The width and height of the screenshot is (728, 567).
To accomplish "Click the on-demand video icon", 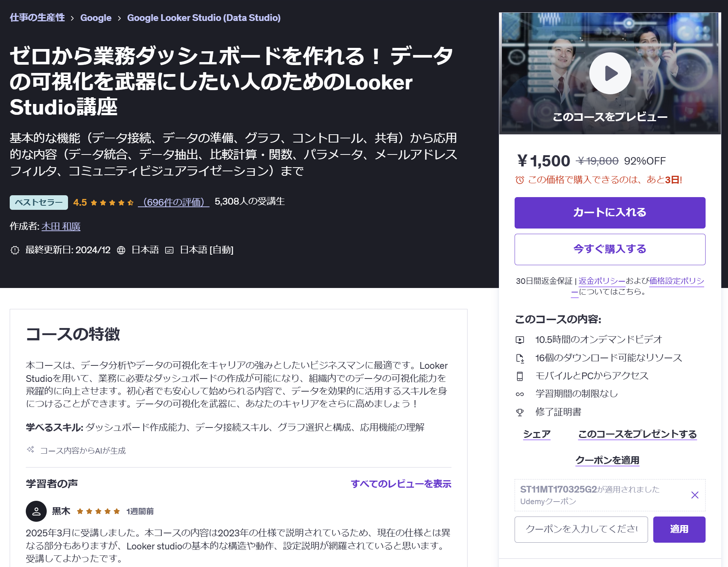I will pyautogui.click(x=520, y=340).
